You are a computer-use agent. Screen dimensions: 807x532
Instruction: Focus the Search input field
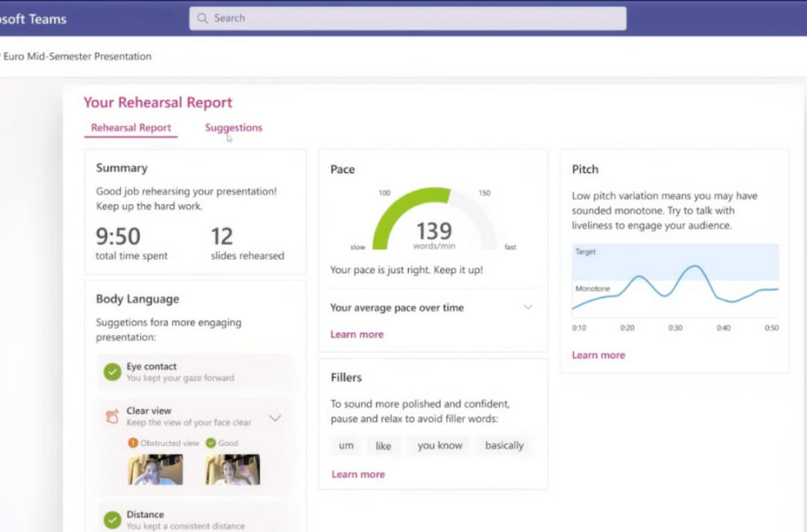[408, 19]
